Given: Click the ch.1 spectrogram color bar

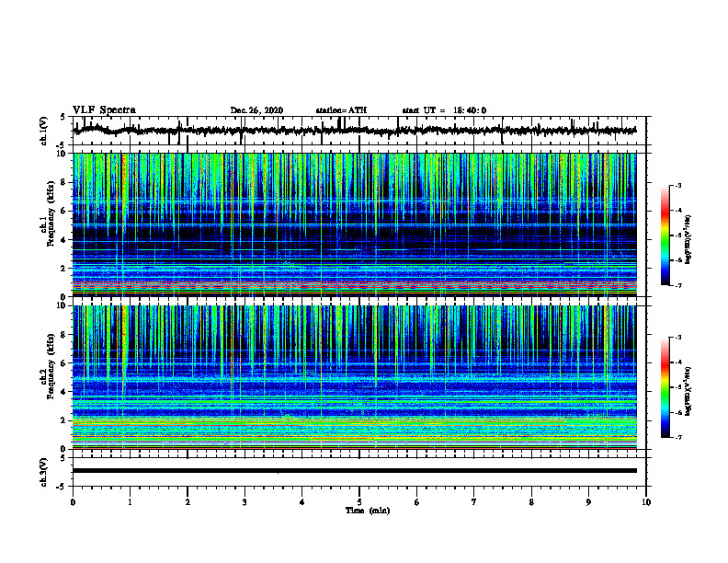Looking at the screenshot, I should click(665, 236).
